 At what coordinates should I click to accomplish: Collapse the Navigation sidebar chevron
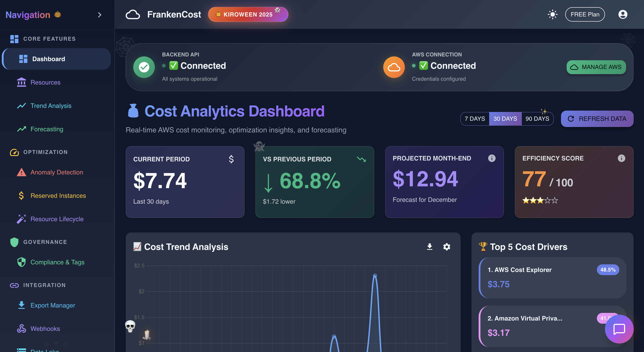click(99, 15)
